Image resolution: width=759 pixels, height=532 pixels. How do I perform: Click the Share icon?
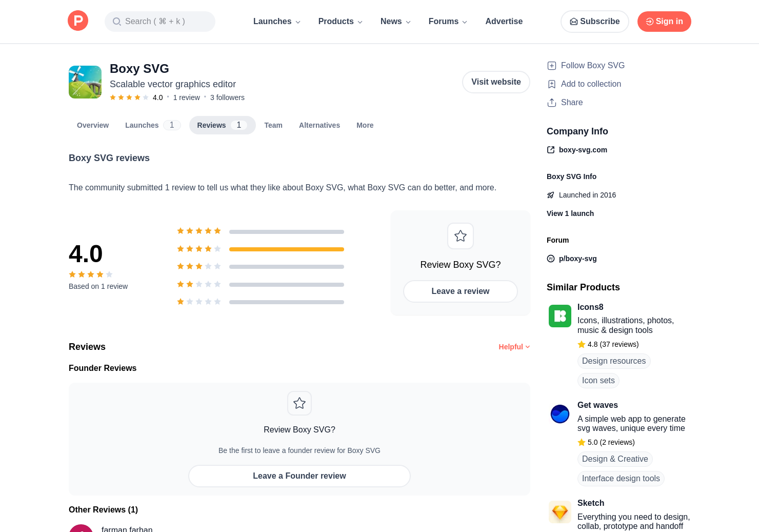[552, 103]
